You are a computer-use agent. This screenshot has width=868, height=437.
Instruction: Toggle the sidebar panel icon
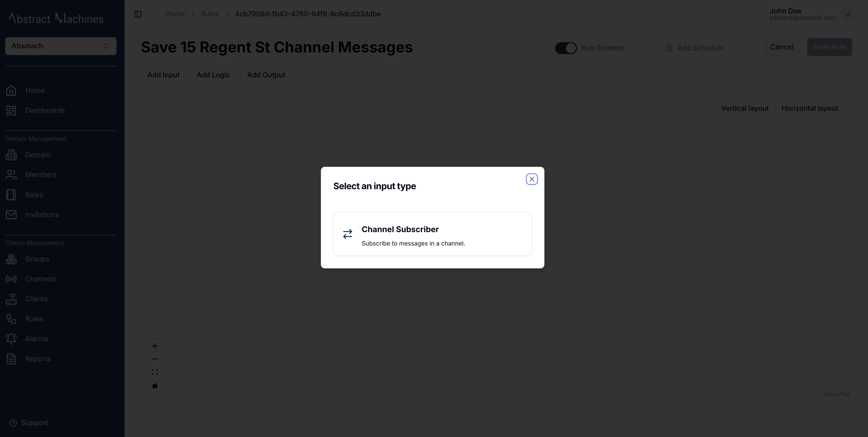138,14
